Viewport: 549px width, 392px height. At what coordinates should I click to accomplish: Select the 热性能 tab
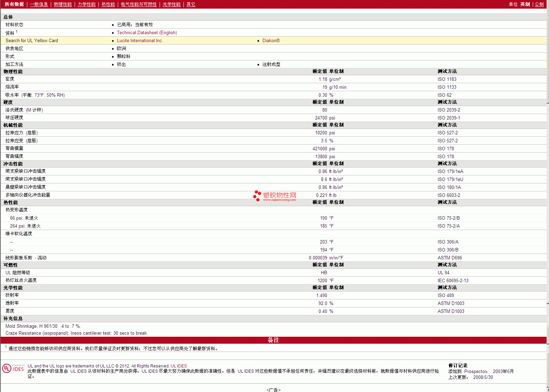click(108, 4)
